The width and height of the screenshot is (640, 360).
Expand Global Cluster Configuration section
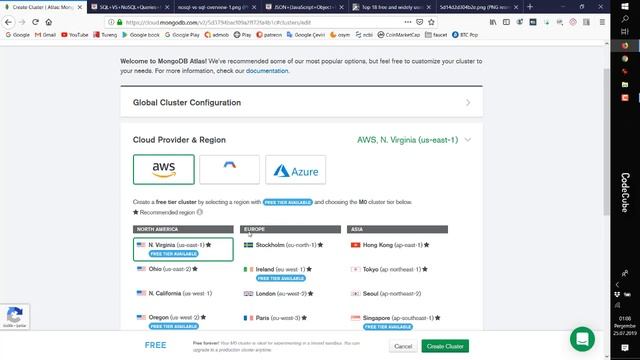(301, 102)
